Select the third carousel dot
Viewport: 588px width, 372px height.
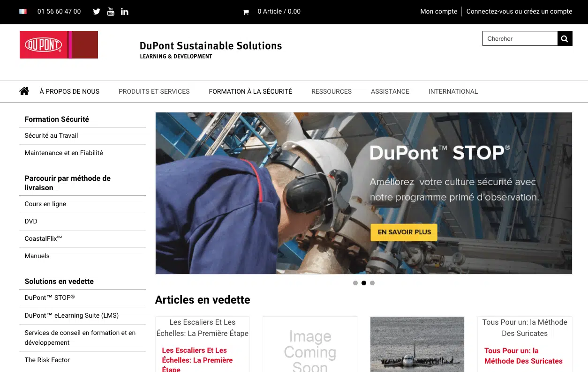372,283
